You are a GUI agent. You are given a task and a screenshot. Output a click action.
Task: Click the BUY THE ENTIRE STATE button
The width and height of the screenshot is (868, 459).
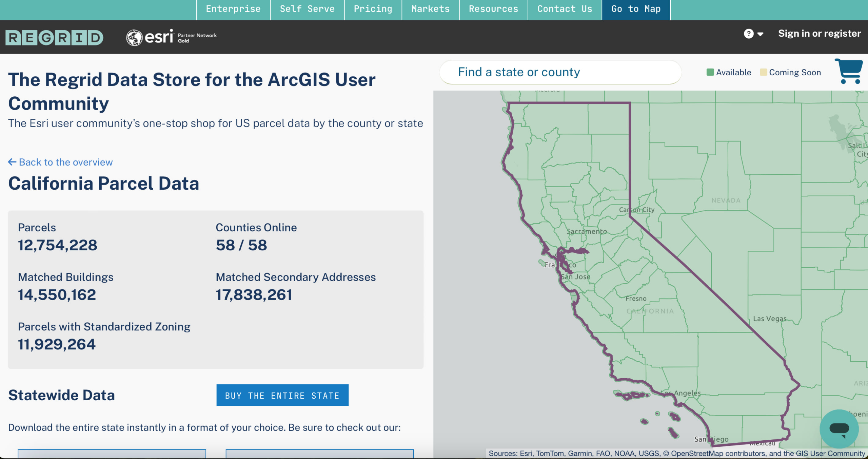pyautogui.click(x=282, y=395)
